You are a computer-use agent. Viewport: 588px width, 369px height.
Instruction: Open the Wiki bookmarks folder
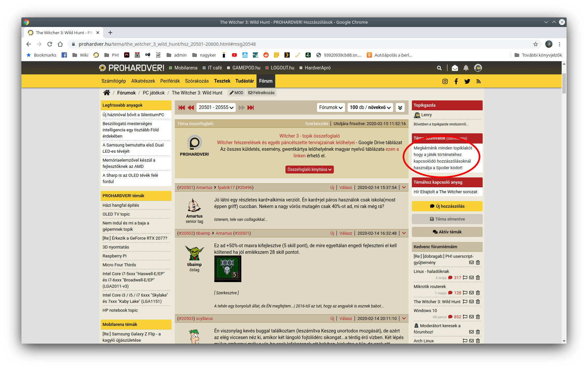pyautogui.click(x=80, y=55)
